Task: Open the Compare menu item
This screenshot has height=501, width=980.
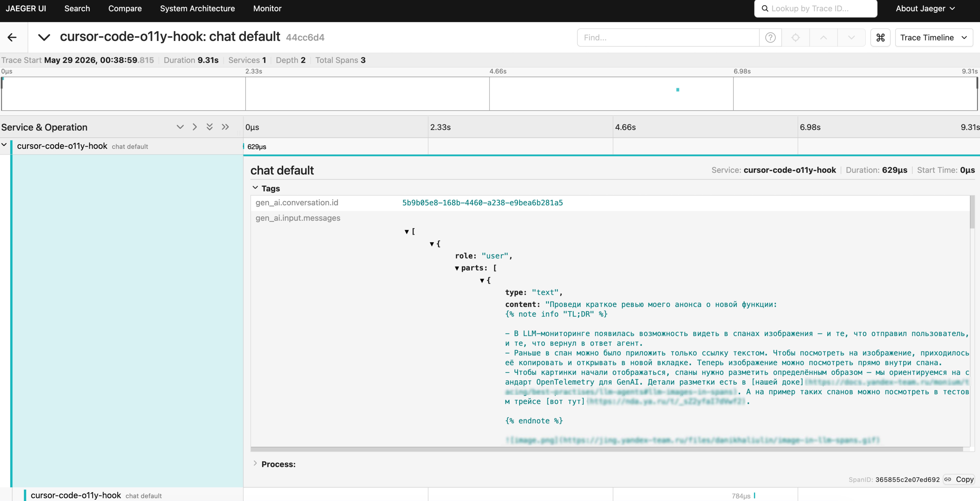Action: 125,8
